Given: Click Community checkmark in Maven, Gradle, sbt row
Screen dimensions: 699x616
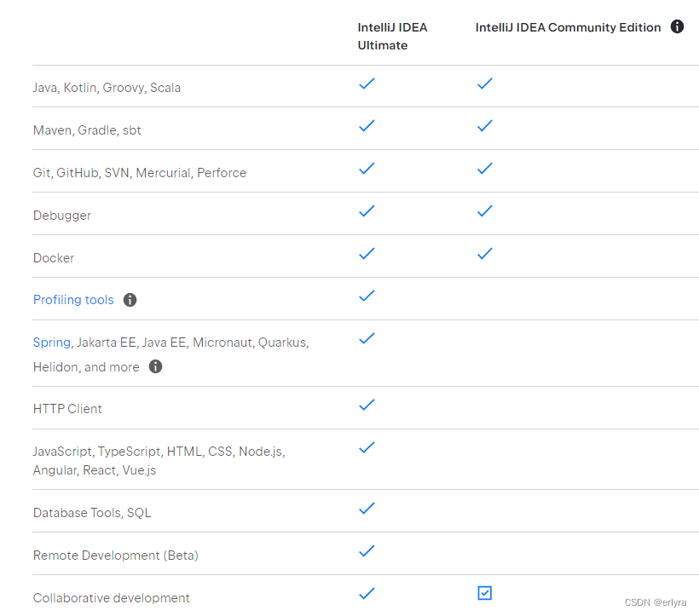Looking at the screenshot, I should (484, 125).
